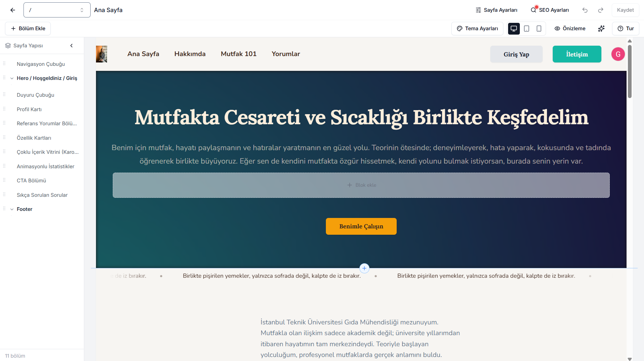Click the redo arrow icon

click(601, 10)
